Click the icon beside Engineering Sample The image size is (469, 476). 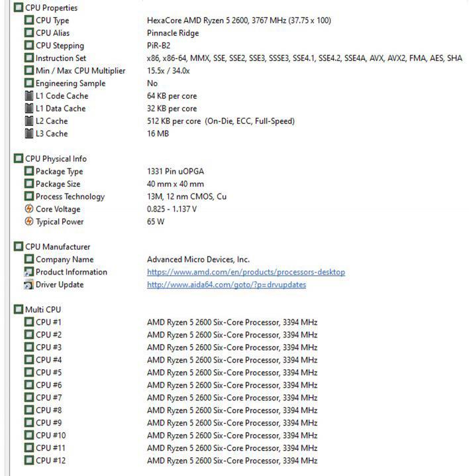[x=29, y=83]
